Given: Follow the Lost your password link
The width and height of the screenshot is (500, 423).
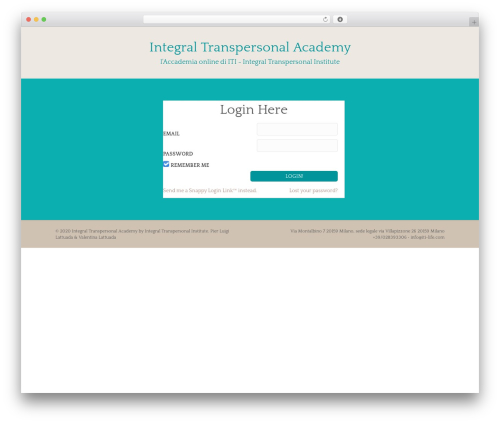Looking at the screenshot, I should [313, 190].
